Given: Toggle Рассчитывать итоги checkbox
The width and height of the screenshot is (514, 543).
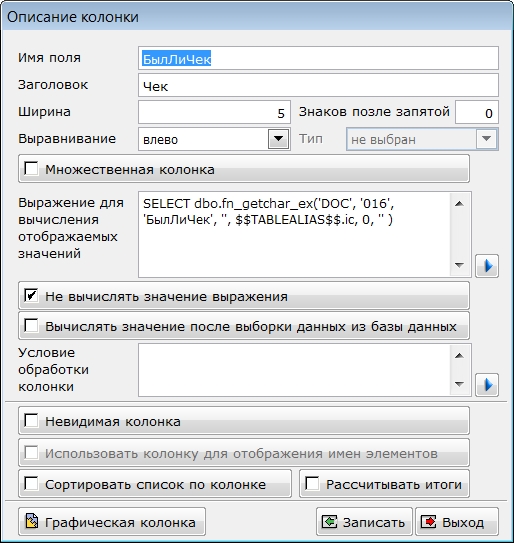Looking at the screenshot, I should click(312, 484).
